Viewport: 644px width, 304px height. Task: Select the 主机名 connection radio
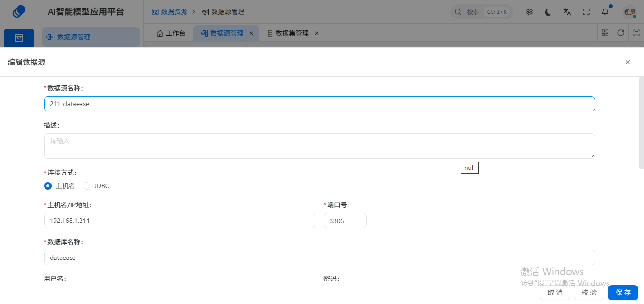(48, 186)
